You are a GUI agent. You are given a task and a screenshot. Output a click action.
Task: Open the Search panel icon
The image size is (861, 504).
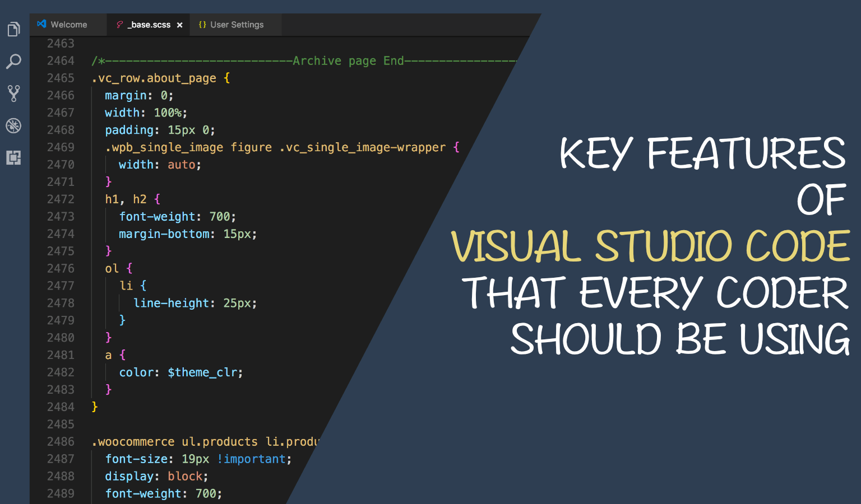point(14,62)
